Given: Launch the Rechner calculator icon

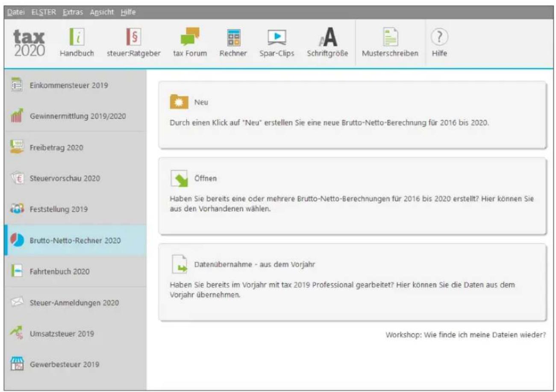Looking at the screenshot, I should [233, 37].
